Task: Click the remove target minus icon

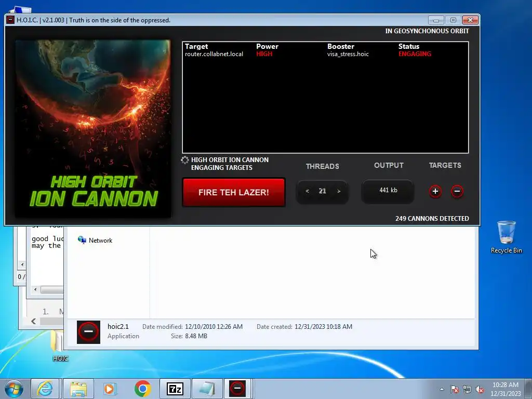Action: pyautogui.click(x=457, y=191)
